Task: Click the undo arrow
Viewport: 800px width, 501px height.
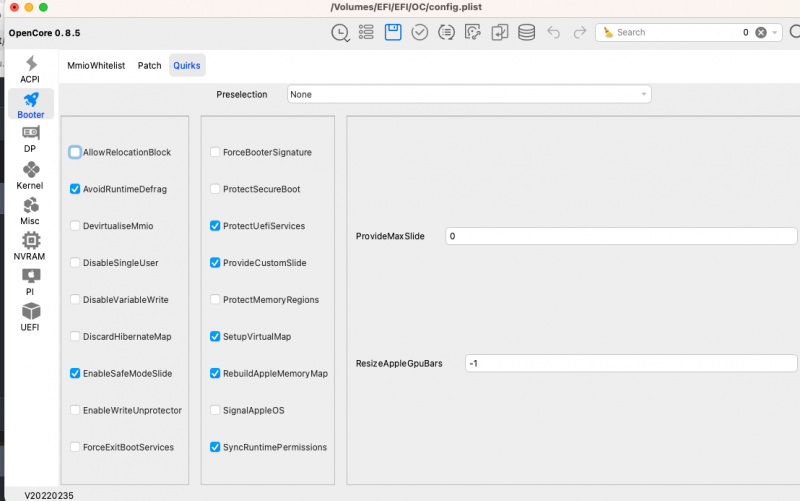Action: point(554,33)
